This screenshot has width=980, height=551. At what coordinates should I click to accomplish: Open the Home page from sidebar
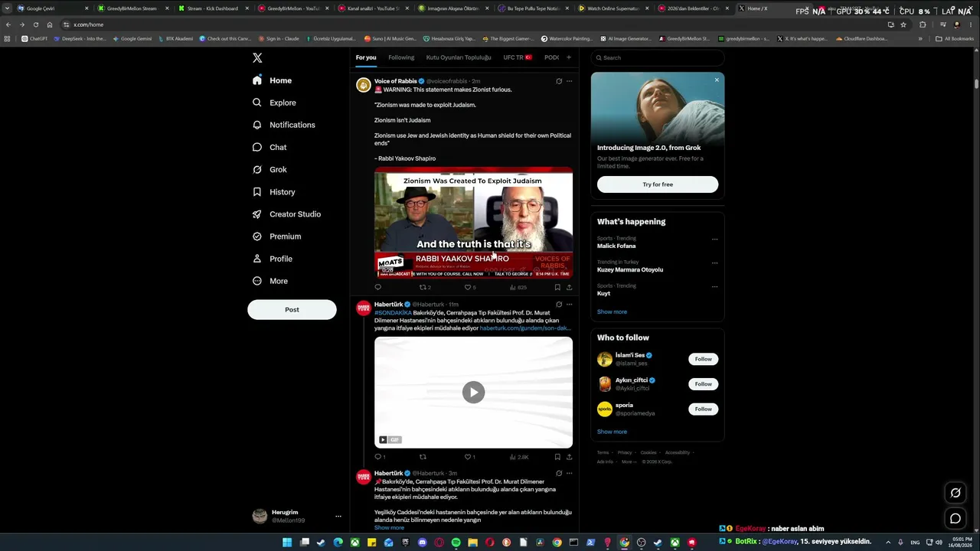point(273,80)
